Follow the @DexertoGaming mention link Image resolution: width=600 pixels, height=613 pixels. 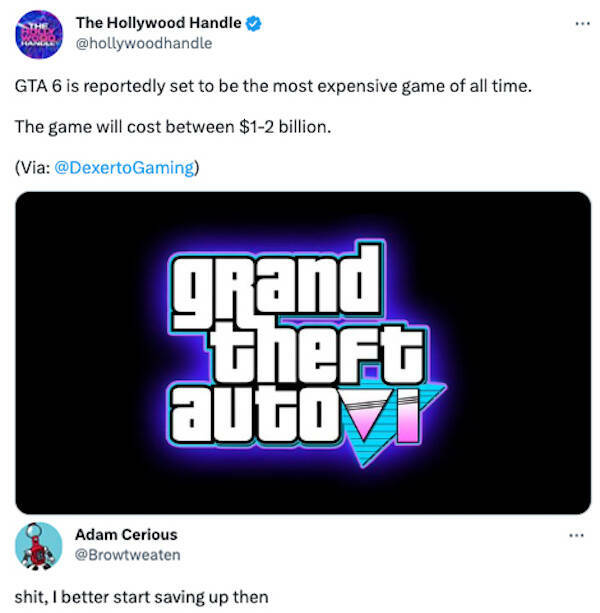click(x=124, y=168)
